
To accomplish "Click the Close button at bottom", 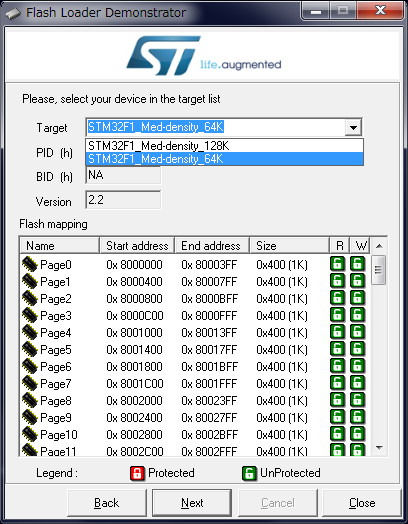I will pyautogui.click(x=362, y=503).
